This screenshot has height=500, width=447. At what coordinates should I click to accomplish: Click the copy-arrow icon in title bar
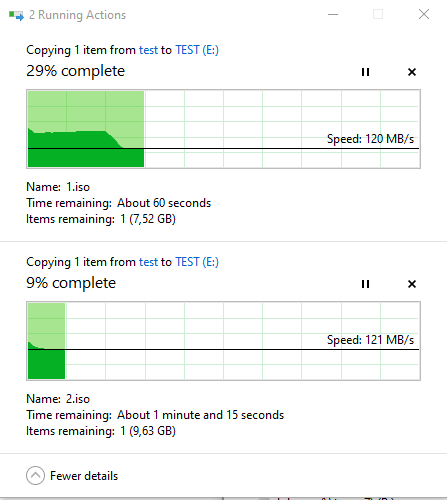pyautogui.click(x=16, y=15)
